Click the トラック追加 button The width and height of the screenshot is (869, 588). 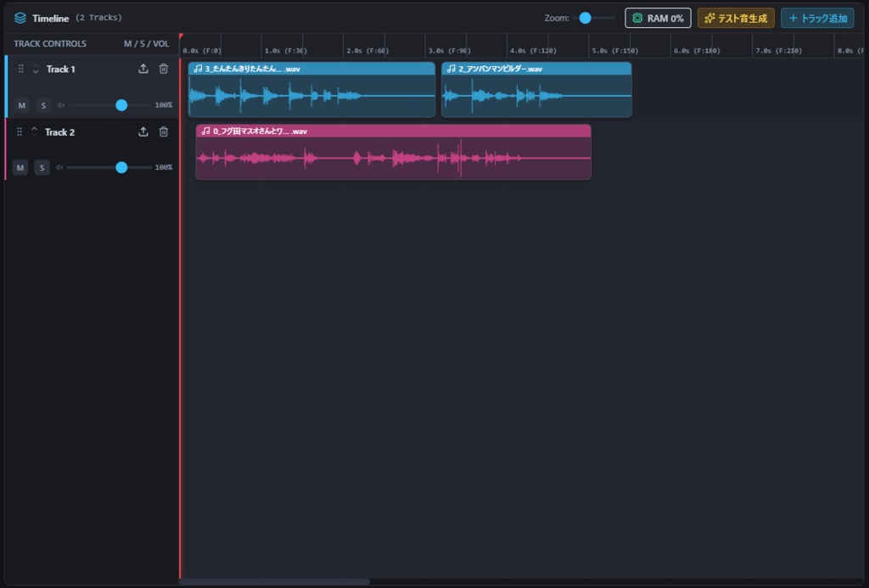[817, 18]
